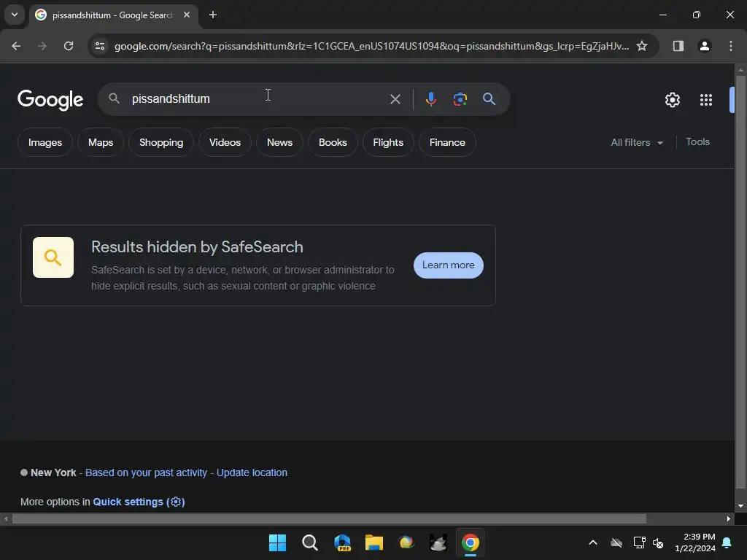Viewport: 747px width, 560px height.
Task: Open Chrome from the taskbar
Action: [471, 542]
